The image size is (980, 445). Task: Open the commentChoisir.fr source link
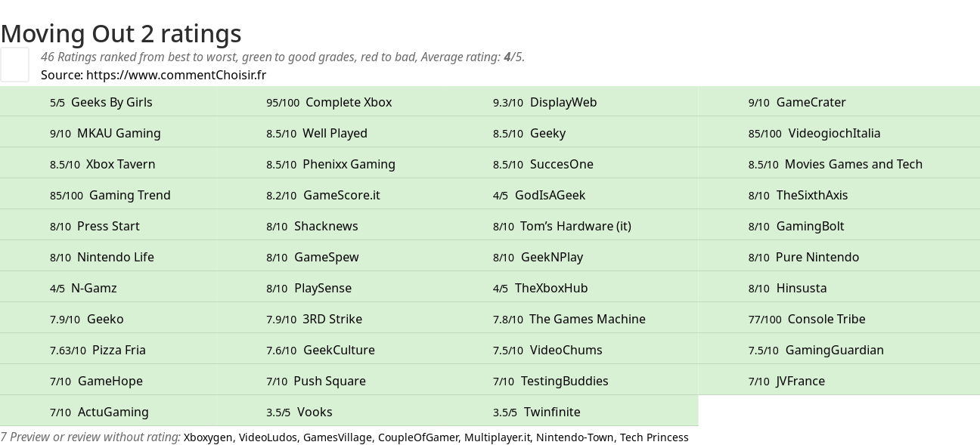175,75
